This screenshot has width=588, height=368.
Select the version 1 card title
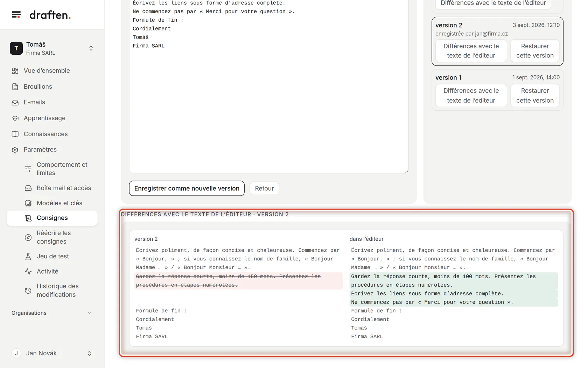tap(448, 77)
